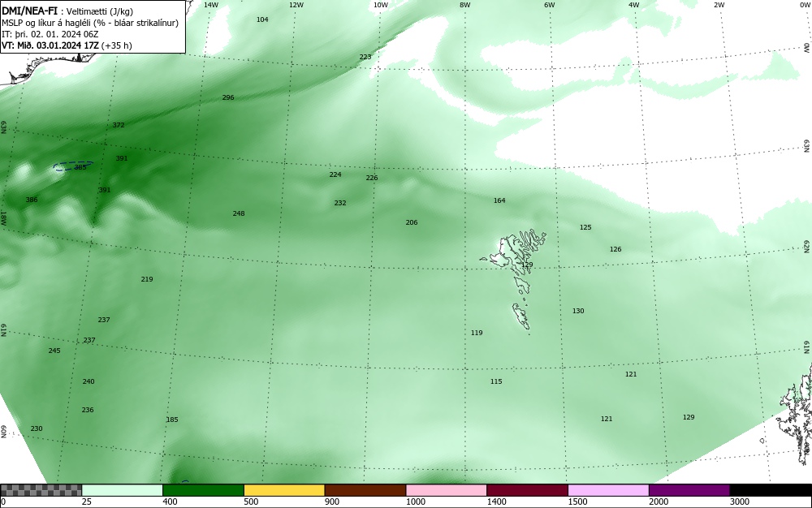812x508 pixels.
Task: Click the map value 226
Action: tap(372, 178)
